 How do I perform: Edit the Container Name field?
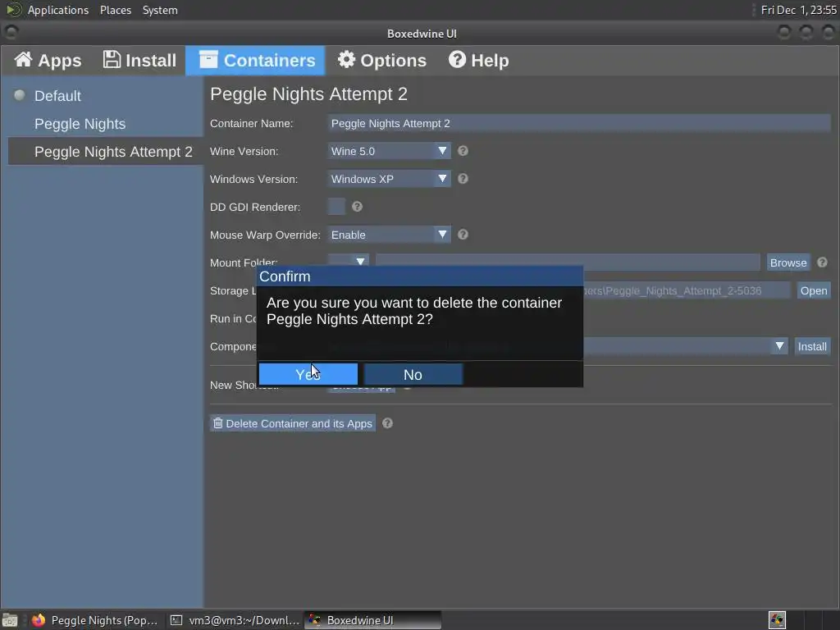coord(578,123)
